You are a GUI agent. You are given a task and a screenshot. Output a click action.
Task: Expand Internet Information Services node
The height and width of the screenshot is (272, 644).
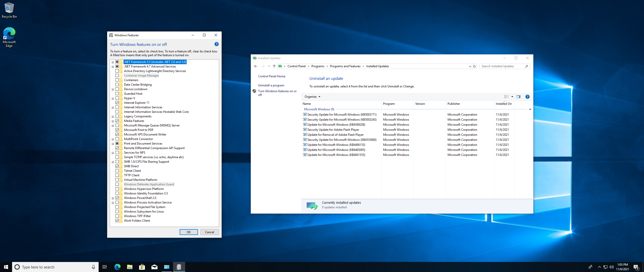[113, 108]
